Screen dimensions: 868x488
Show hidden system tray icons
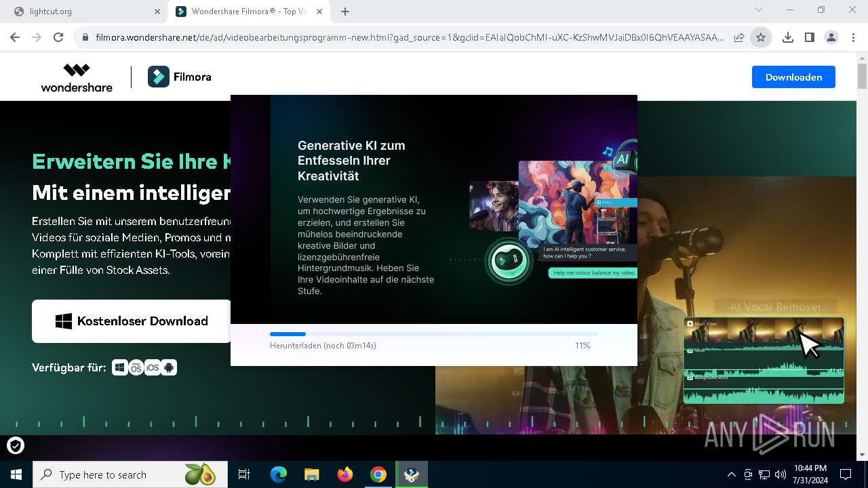tap(731, 474)
